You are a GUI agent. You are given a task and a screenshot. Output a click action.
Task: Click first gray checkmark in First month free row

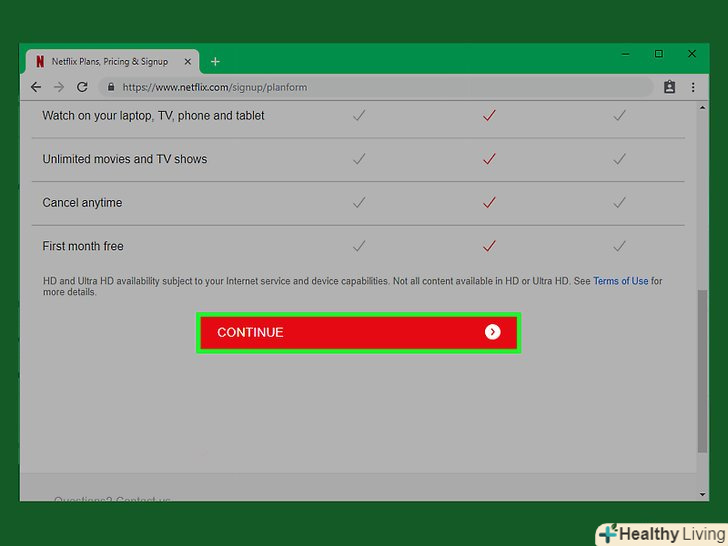pyautogui.click(x=359, y=246)
